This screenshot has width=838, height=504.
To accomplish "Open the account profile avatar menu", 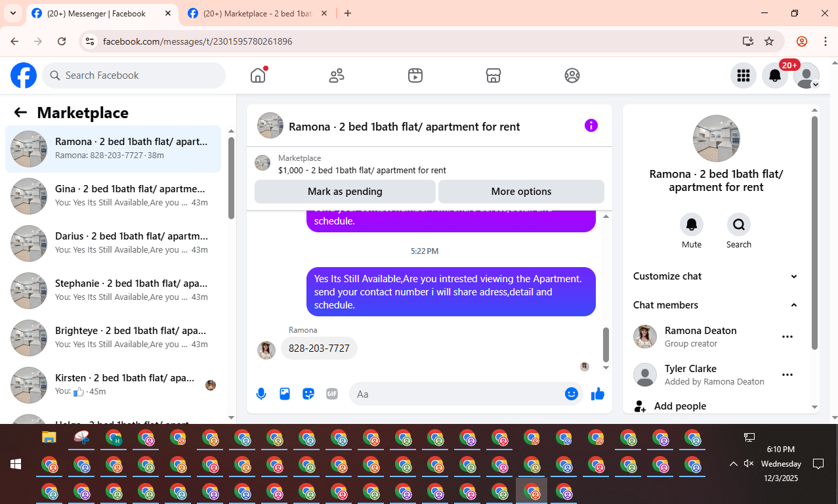I will [x=807, y=75].
